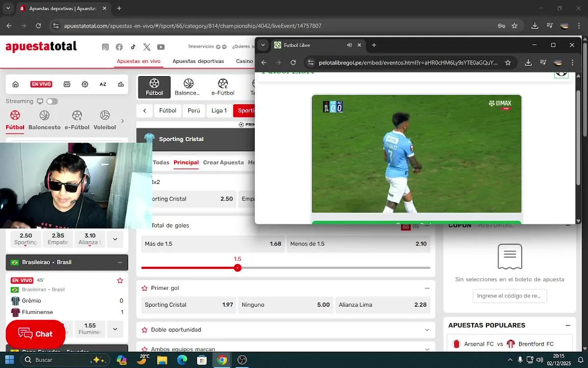Screen dimensions: 588x368
Task: Open apuestatotal X social icon
Action: (147, 47)
